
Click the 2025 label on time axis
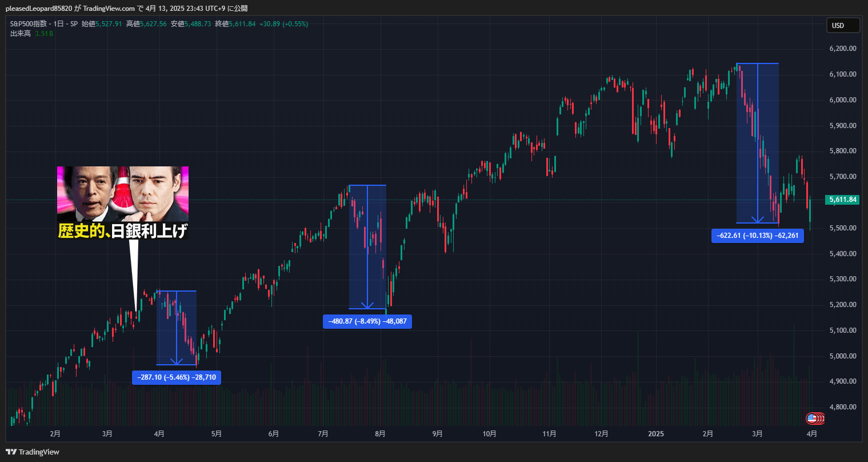click(655, 434)
